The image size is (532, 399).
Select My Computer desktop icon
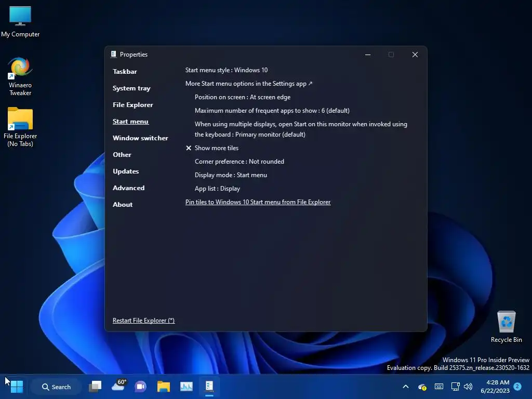tap(20, 22)
